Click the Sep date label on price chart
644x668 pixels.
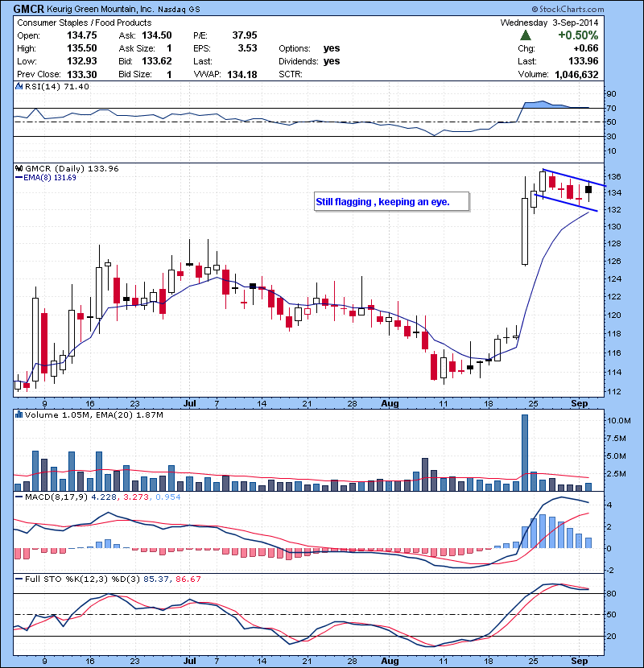[x=580, y=403]
